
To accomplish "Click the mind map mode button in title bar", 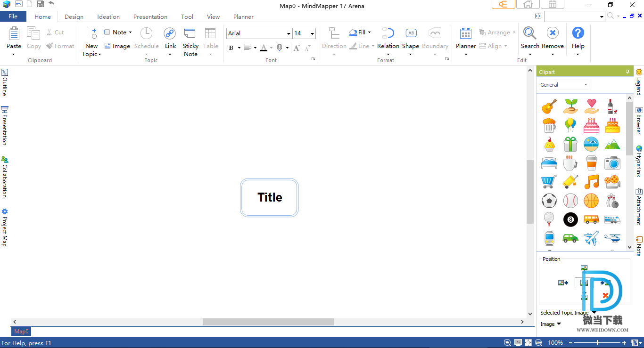I will coord(503,5).
